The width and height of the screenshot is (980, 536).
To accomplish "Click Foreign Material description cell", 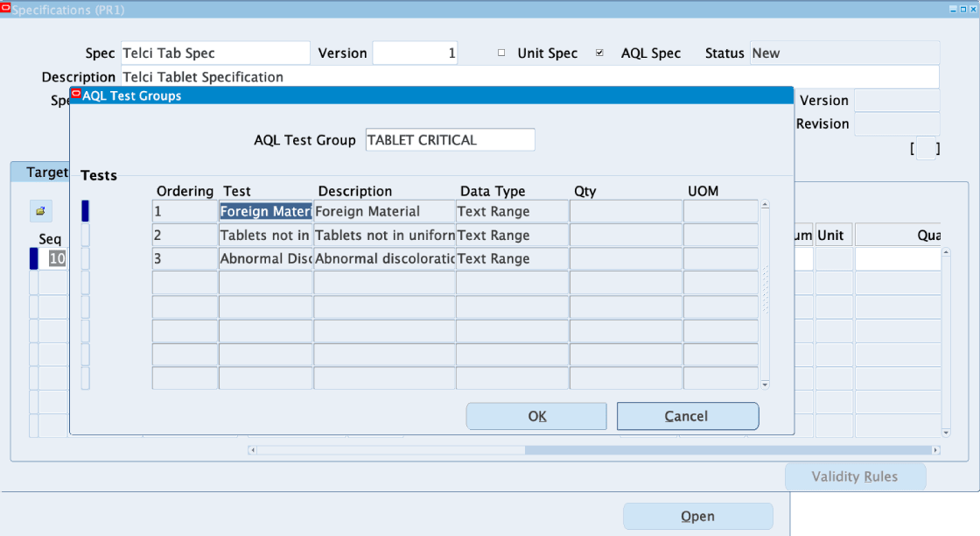I will coord(384,211).
